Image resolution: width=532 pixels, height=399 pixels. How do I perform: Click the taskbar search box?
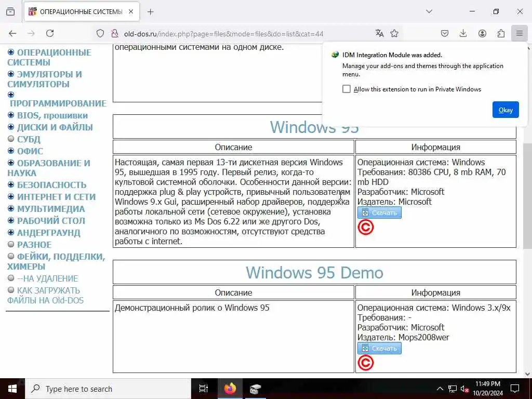[x=108, y=389]
